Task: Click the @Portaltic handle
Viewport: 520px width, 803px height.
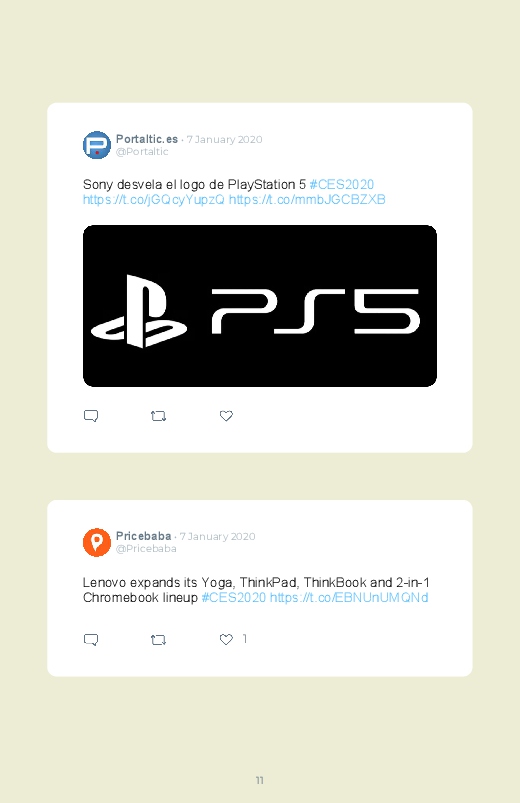Action: 142,152
